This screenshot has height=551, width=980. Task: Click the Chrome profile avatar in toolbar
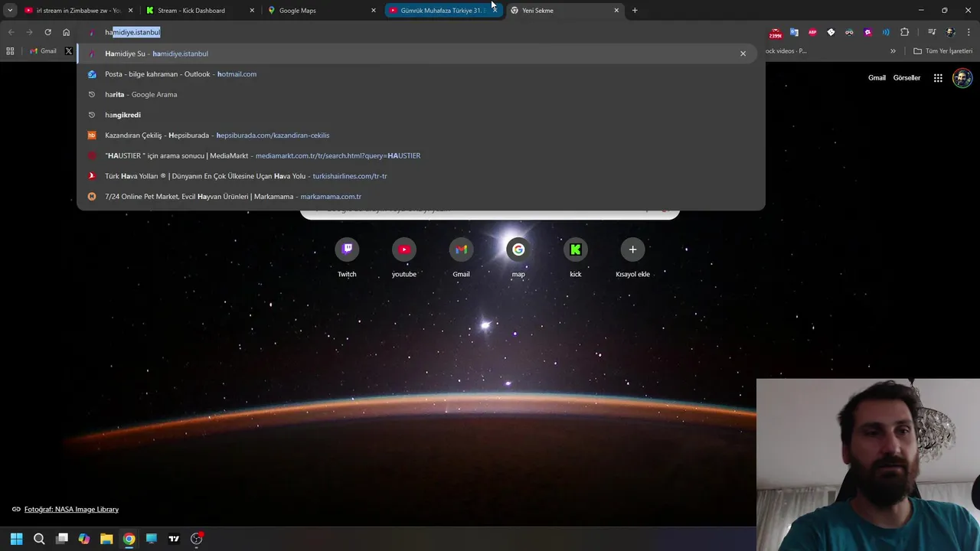950,32
